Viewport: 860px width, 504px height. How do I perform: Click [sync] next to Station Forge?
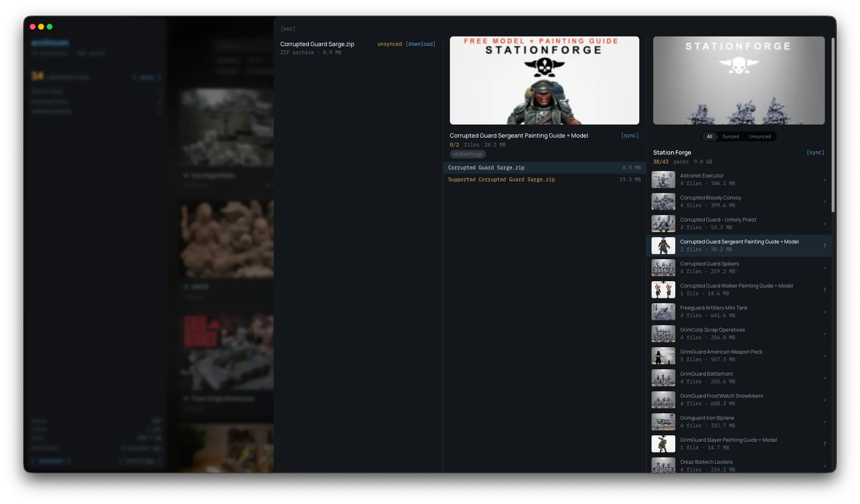click(x=815, y=152)
